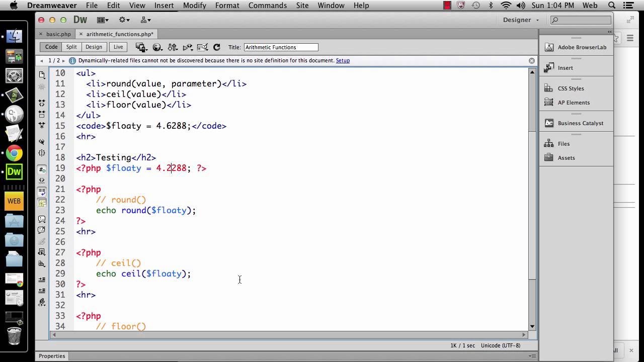Open the Window menu

pos(331,6)
